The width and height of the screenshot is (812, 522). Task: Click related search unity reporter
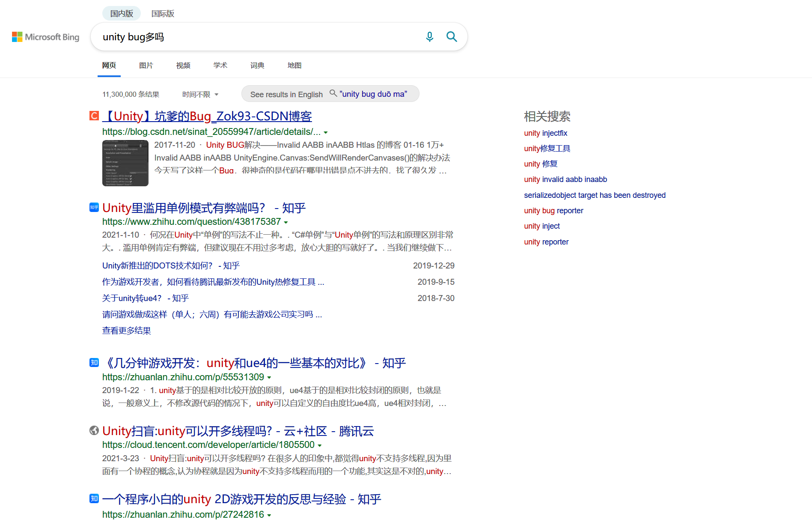pos(546,242)
